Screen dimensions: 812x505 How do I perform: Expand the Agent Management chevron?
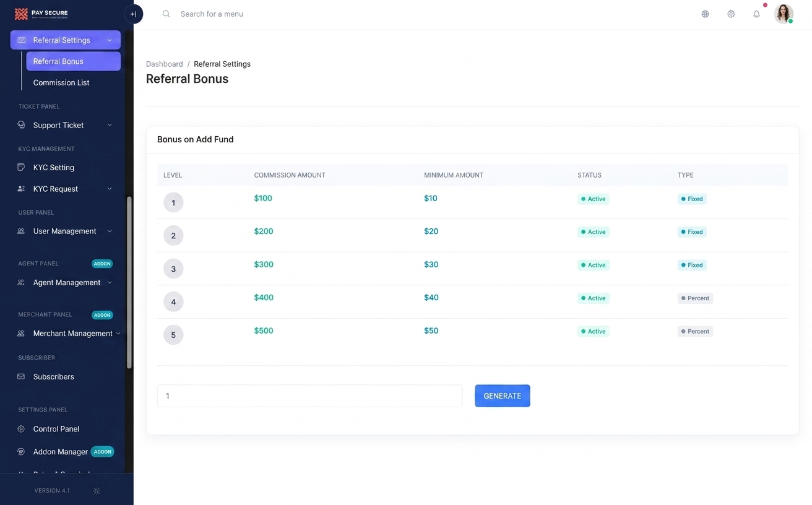point(110,283)
